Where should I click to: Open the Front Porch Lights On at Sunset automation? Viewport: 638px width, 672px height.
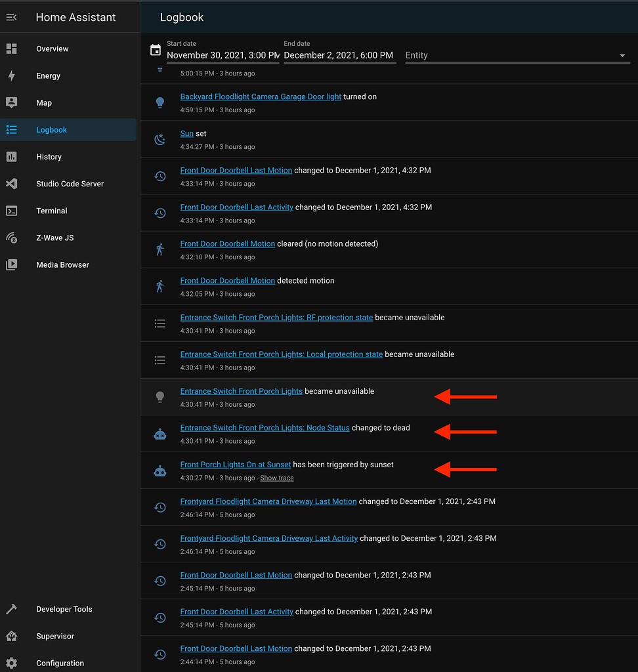[x=235, y=464]
